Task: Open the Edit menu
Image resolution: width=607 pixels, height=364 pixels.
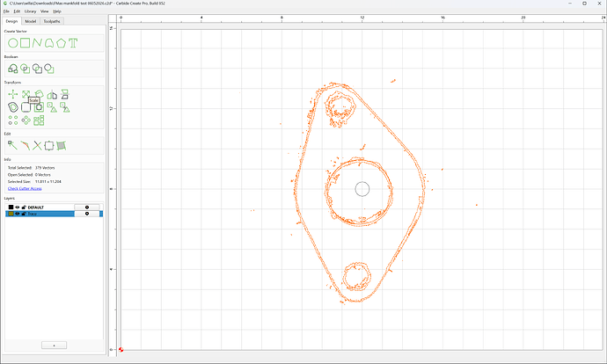Action: pos(17,11)
